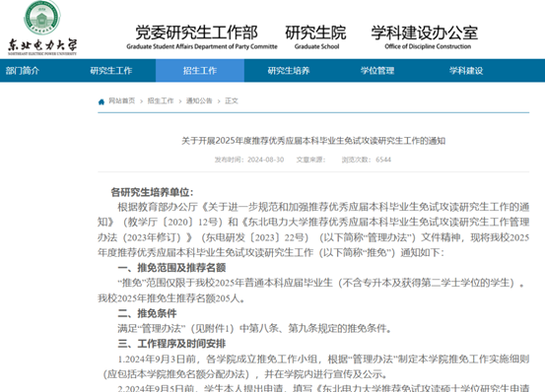
Task: Click heading 三、工作程序及时间安排
Action: click(171, 344)
